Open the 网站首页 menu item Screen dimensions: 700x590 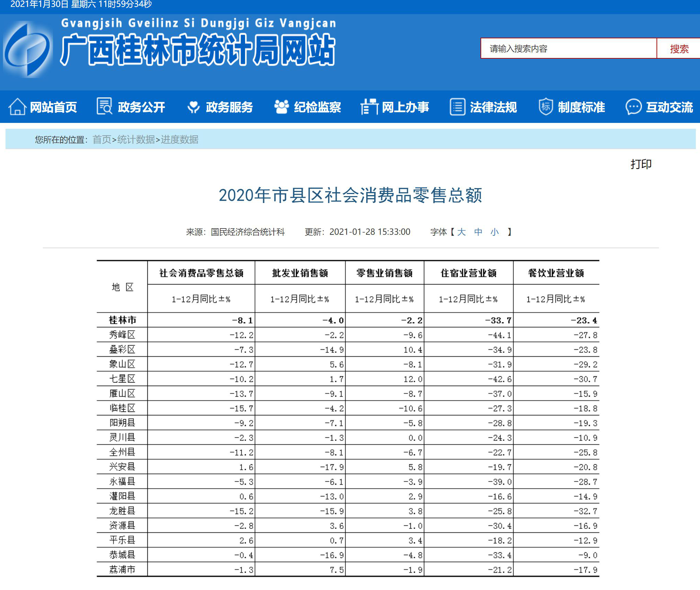point(53,107)
